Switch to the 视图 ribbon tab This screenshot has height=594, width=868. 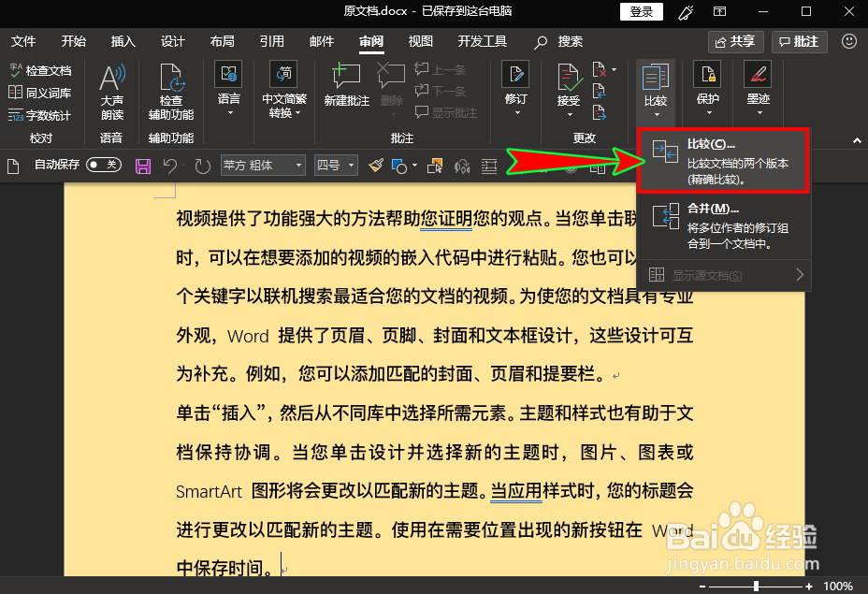click(420, 41)
